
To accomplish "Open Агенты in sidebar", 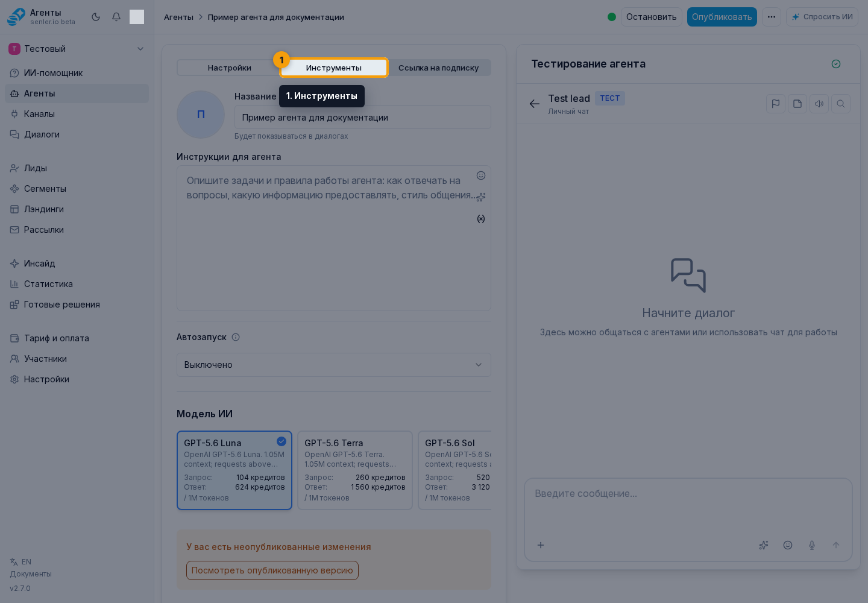I will 77,93.
